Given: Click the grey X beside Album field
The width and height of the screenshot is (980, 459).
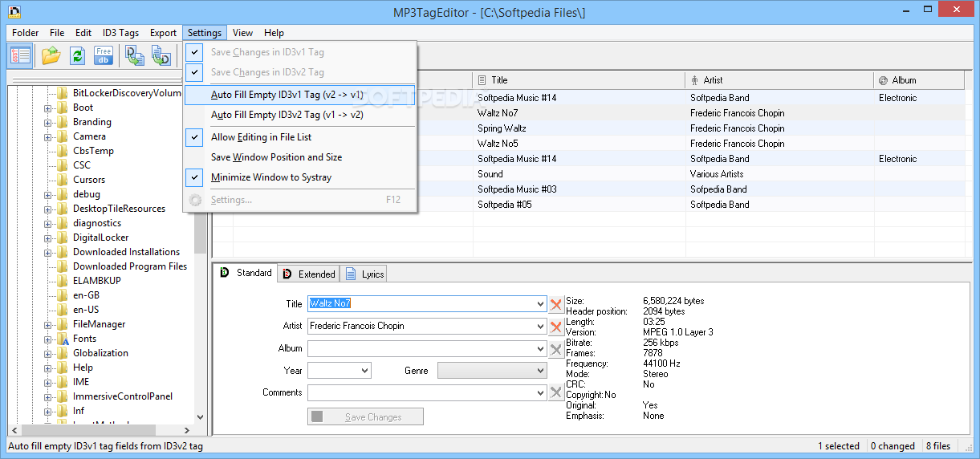Looking at the screenshot, I should point(556,349).
